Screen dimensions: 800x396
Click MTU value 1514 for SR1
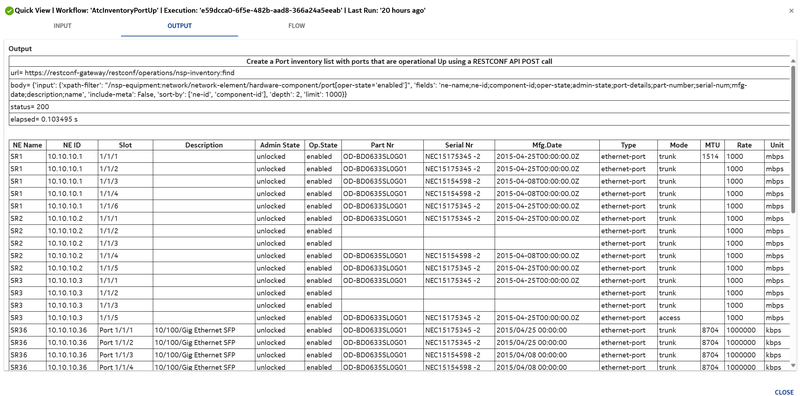tap(710, 157)
